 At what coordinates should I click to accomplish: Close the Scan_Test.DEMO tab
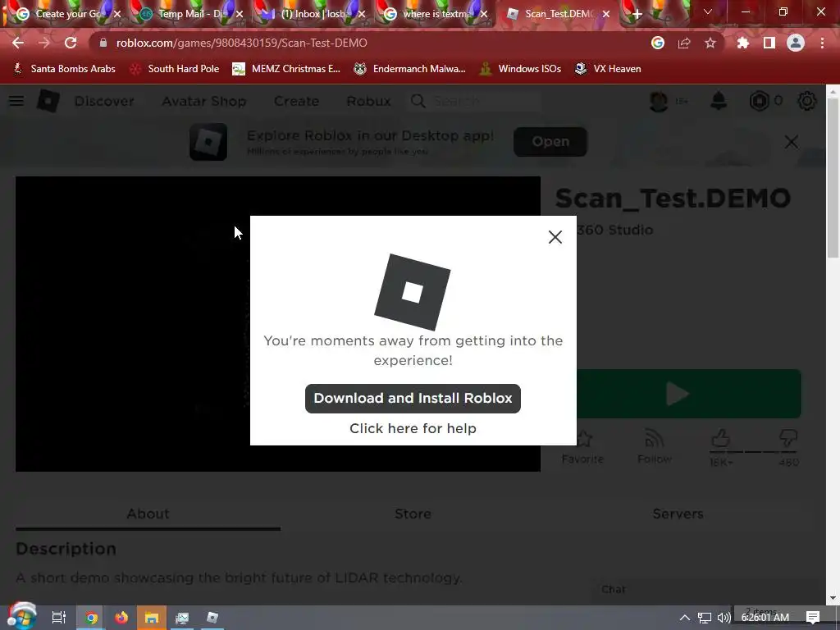point(606,14)
